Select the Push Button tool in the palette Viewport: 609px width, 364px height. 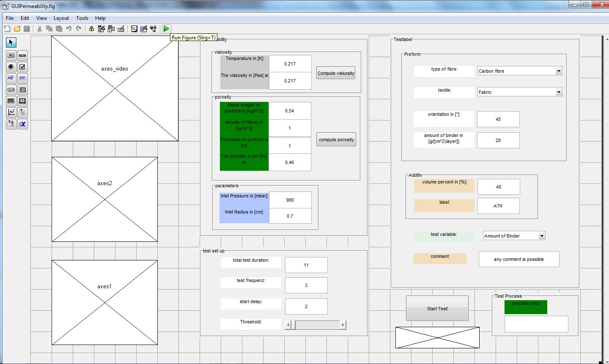click(11, 55)
